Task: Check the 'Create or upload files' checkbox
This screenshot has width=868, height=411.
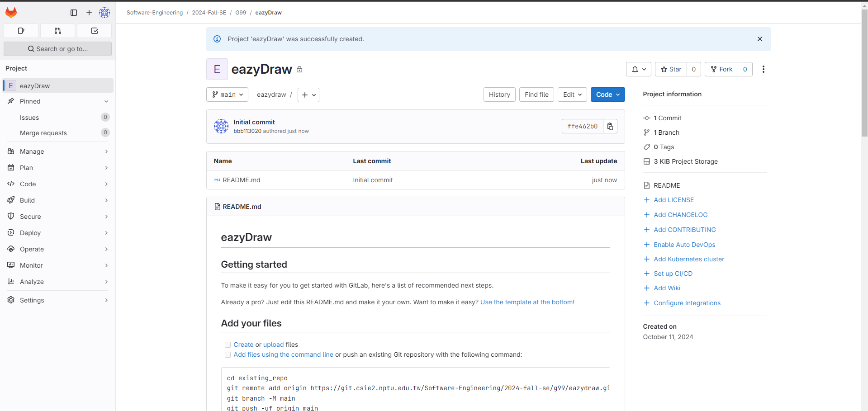Action: 228,345
